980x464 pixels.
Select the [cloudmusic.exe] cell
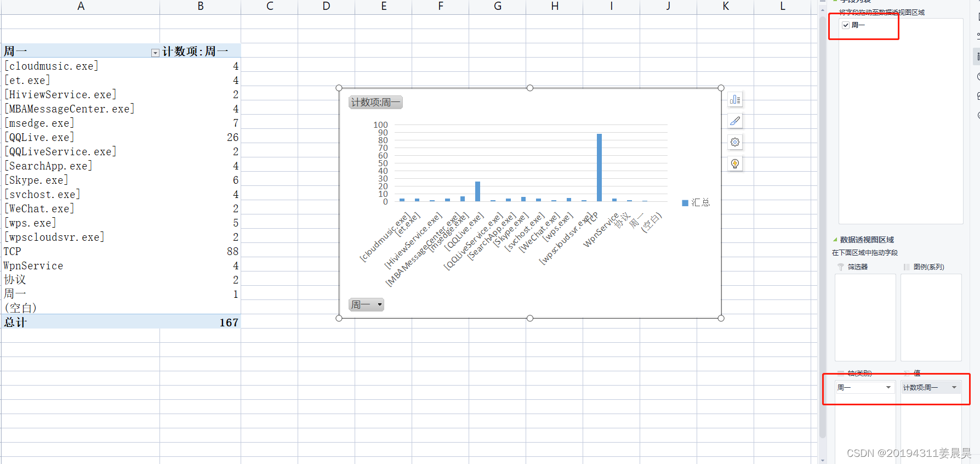[x=81, y=66]
